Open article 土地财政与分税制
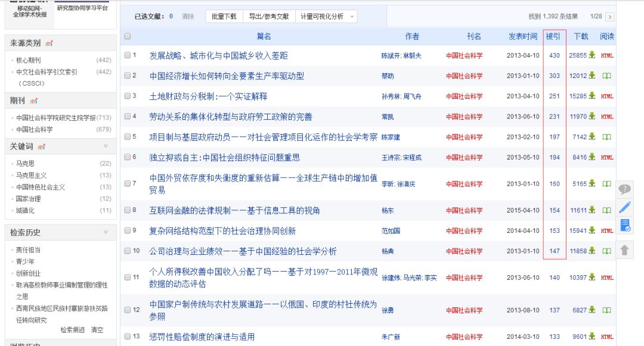Viewport: 644px width, 346px height. point(208,96)
